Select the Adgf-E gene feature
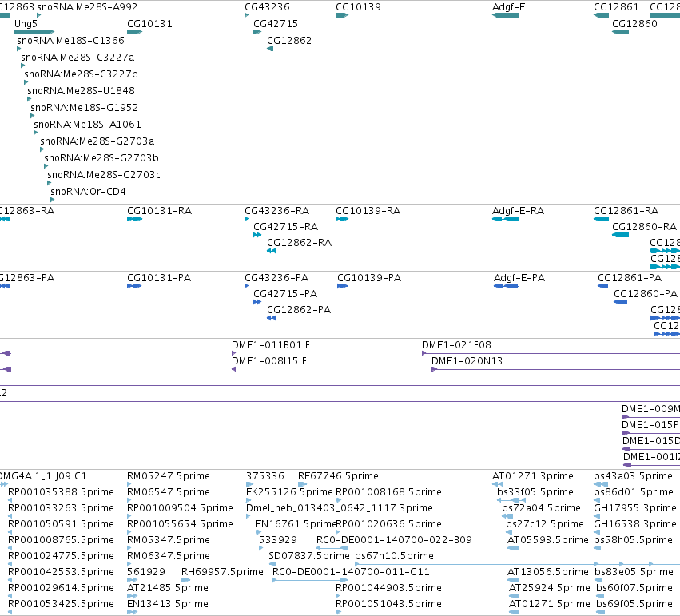The height and width of the screenshot is (616, 680). (506, 15)
